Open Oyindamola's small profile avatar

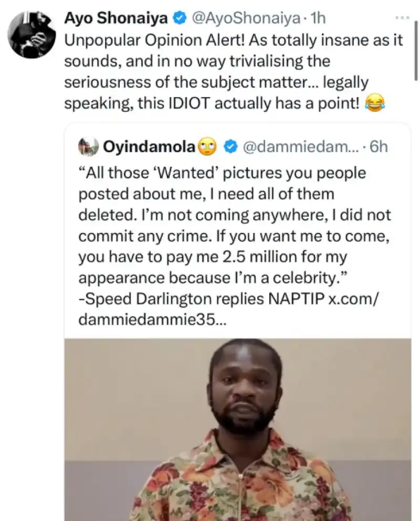(x=88, y=147)
